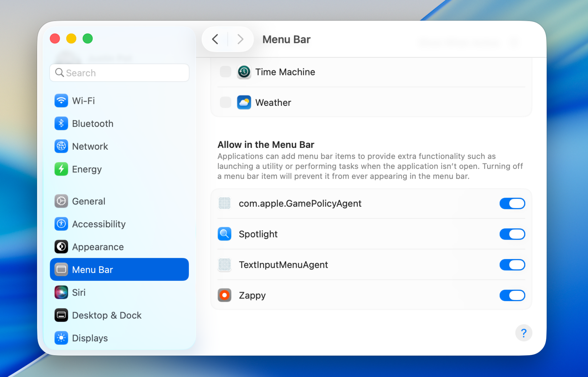
Task: Click the Wi-Fi icon in sidebar
Action: tap(61, 101)
